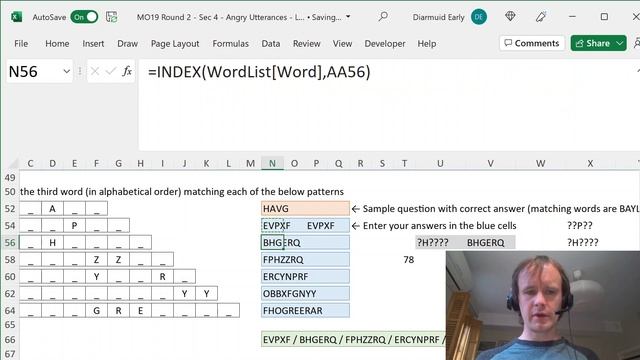Click the diamond premium icon
Image resolution: width=640 pixels, height=360 pixels.
510,16
